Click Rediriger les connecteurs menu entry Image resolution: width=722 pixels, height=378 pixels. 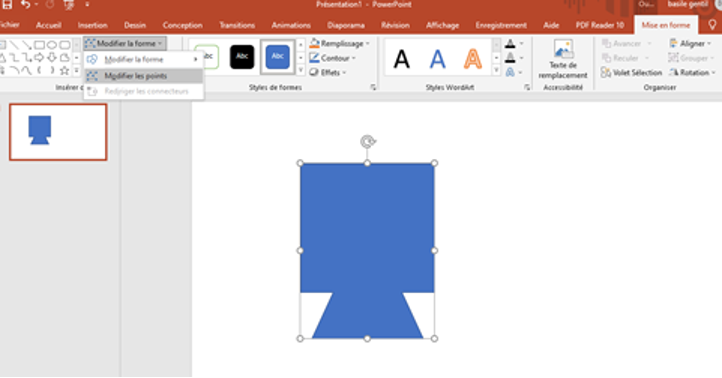(144, 91)
